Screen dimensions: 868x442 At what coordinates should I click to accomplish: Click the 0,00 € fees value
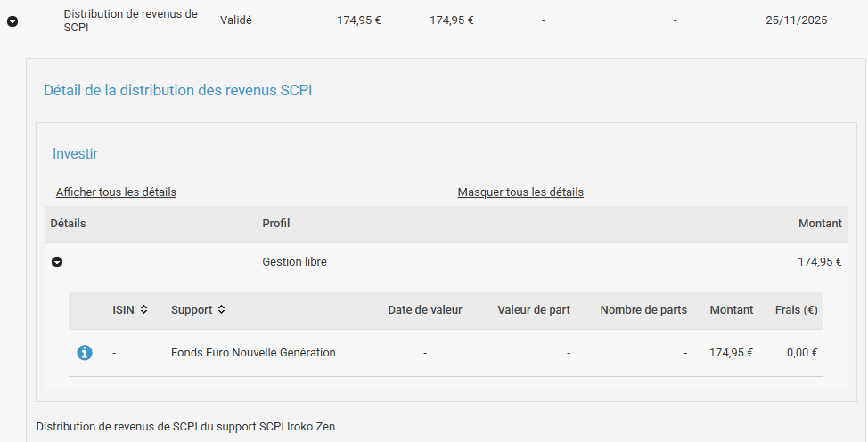coord(802,353)
